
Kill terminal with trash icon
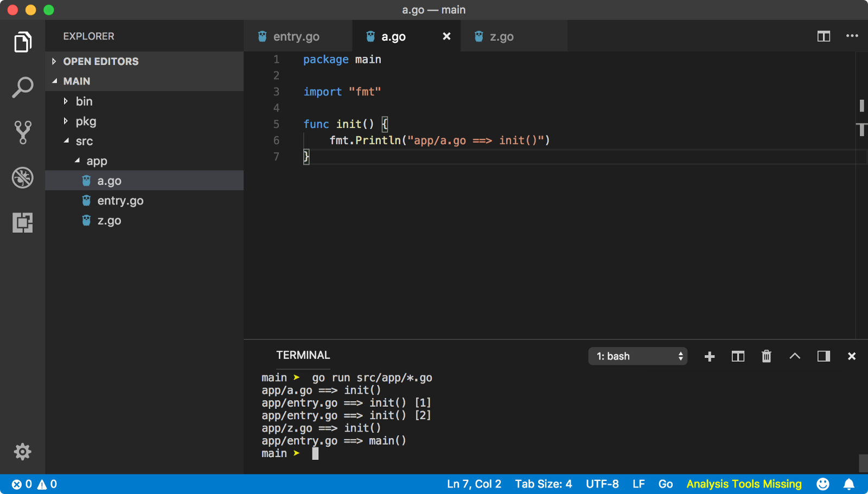pos(766,356)
